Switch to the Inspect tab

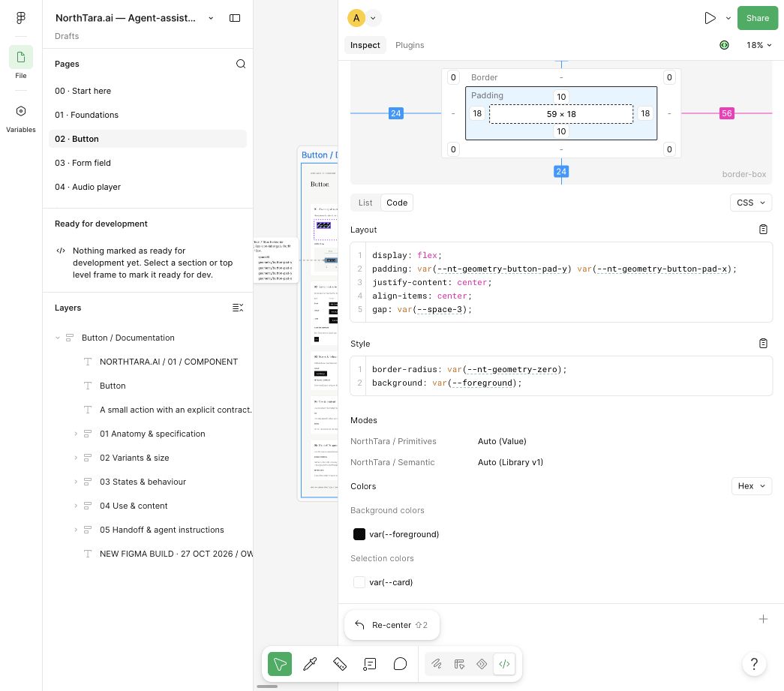[365, 45]
